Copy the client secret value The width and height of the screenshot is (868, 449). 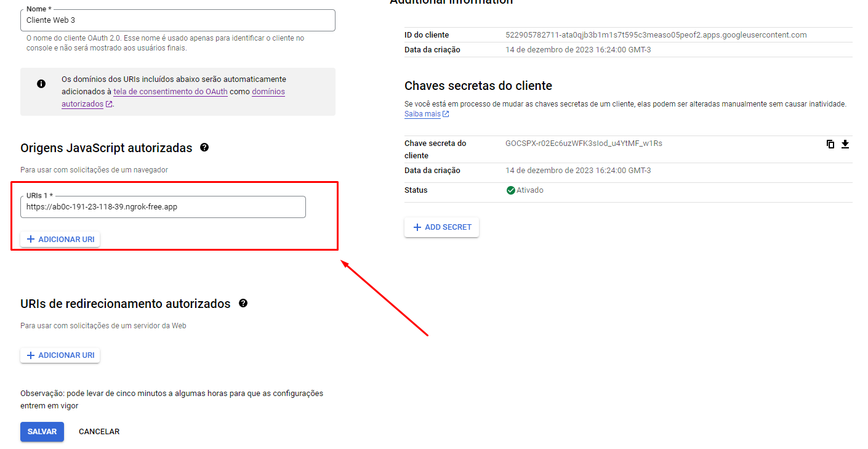(830, 144)
